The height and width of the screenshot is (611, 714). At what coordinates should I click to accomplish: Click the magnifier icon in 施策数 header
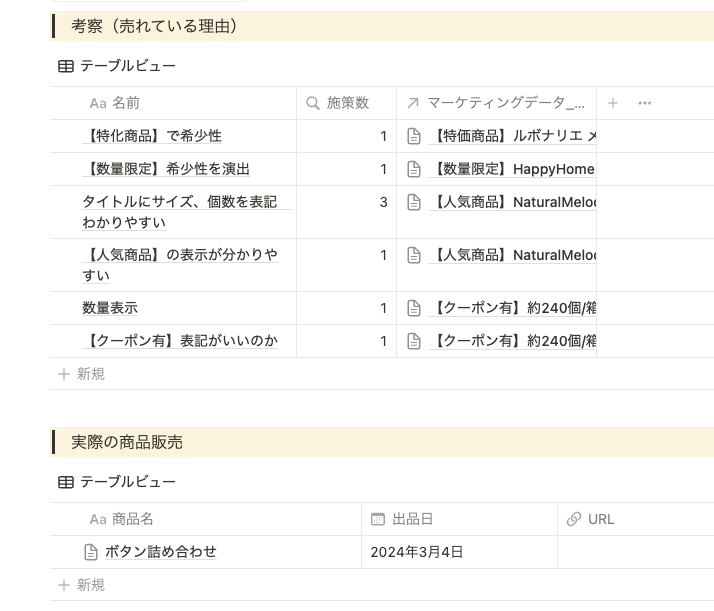coord(313,103)
